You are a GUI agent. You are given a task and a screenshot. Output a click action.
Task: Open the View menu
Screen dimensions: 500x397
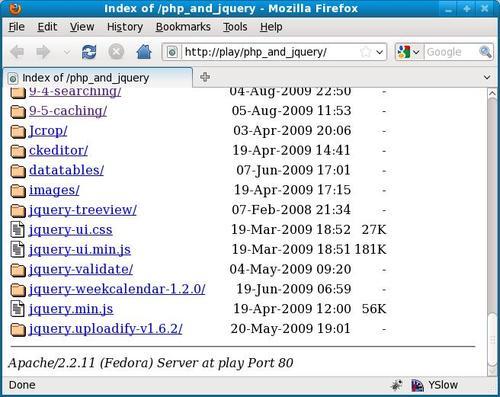click(x=82, y=27)
